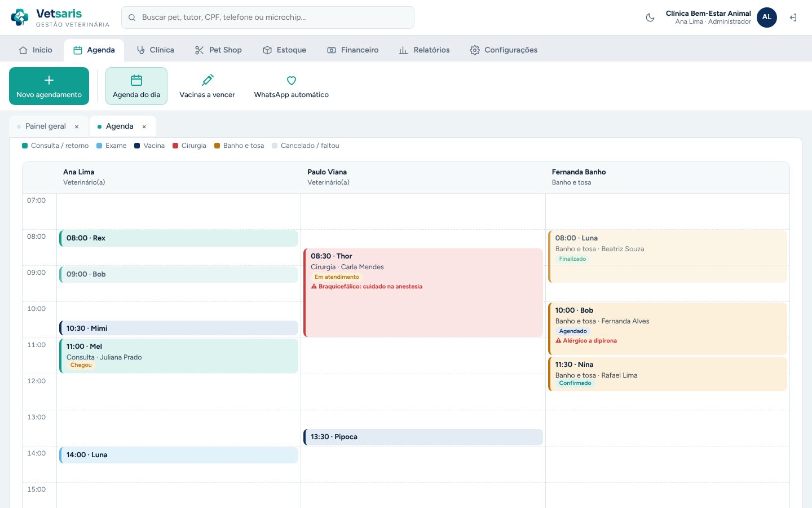Screen dimensions: 812x508
Task: Open the AL user avatar
Action: (x=767, y=17)
